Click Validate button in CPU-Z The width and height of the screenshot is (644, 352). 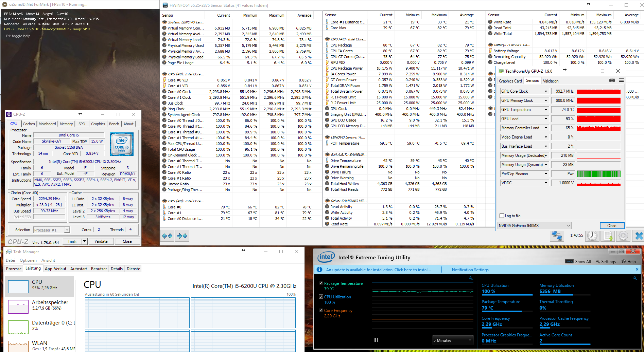click(101, 241)
